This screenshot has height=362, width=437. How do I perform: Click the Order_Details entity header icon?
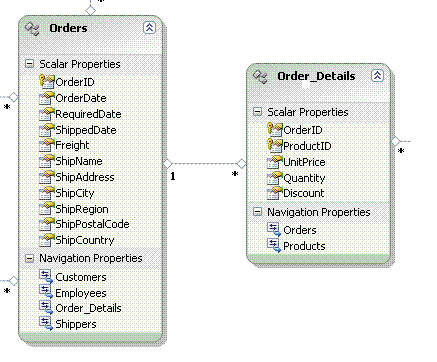[260, 77]
